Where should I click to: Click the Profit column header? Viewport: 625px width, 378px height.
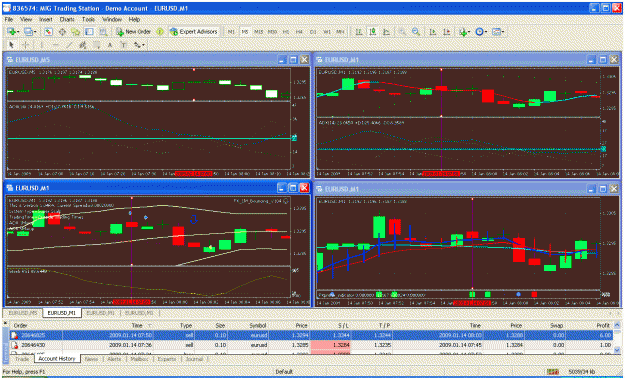[603, 325]
